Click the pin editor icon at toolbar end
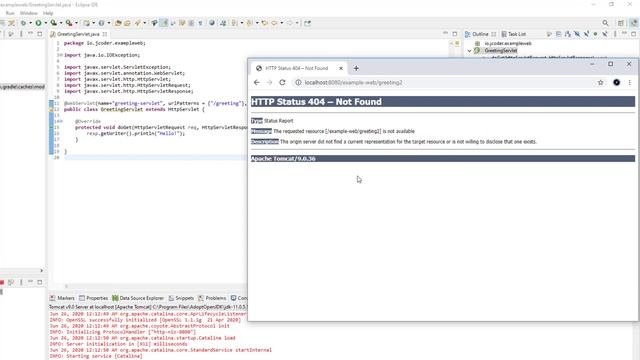The width and height of the screenshot is (640, 360). (x=307, y=23)
